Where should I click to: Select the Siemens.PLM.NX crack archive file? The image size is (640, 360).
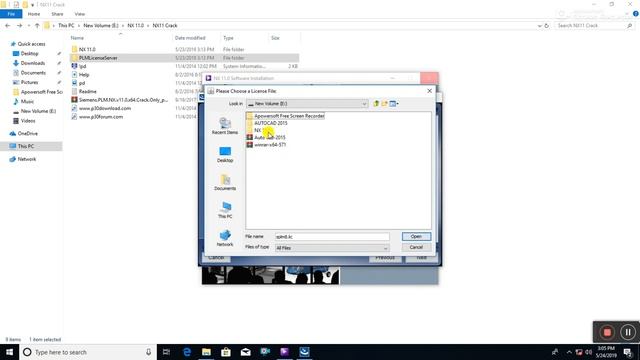(x=120, y=100)
